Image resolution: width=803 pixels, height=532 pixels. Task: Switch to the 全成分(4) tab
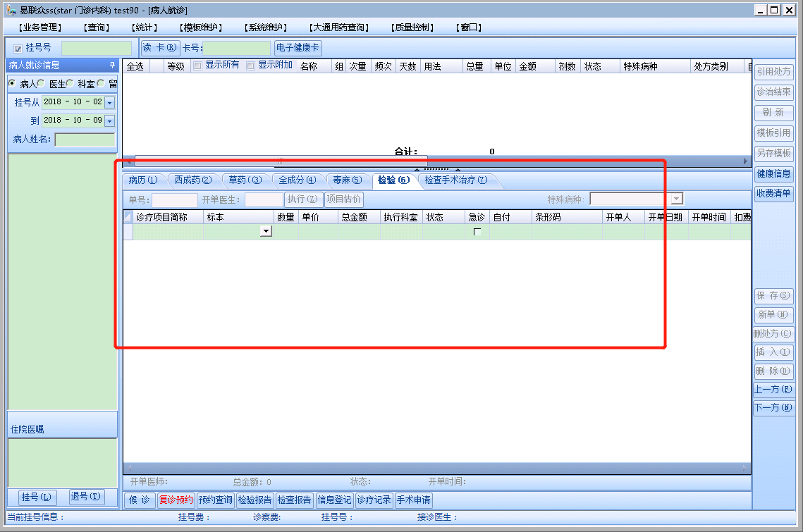click(297, 180)
